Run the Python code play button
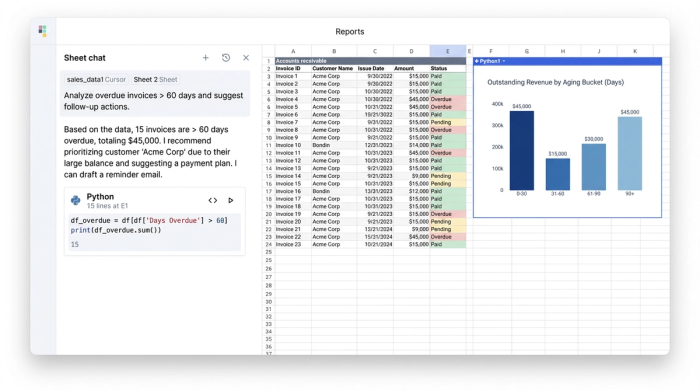Viewport: 700px width, 391px height. pos(231,200)
